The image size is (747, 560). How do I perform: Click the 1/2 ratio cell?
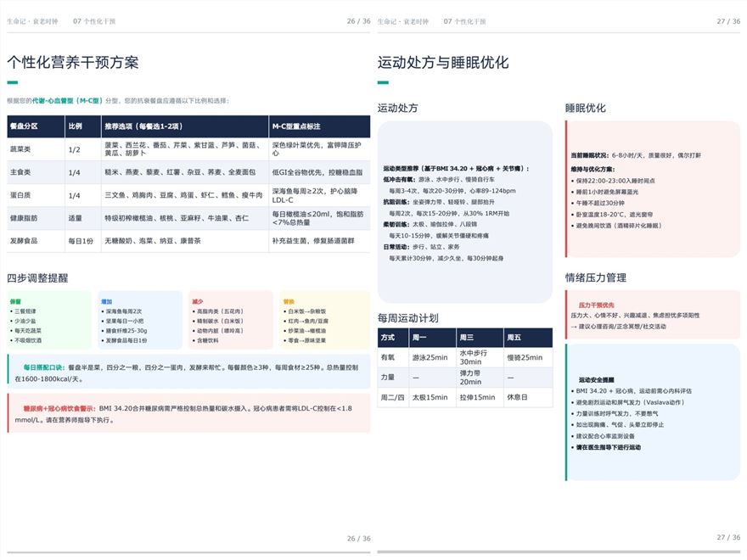tap(74, 149)
